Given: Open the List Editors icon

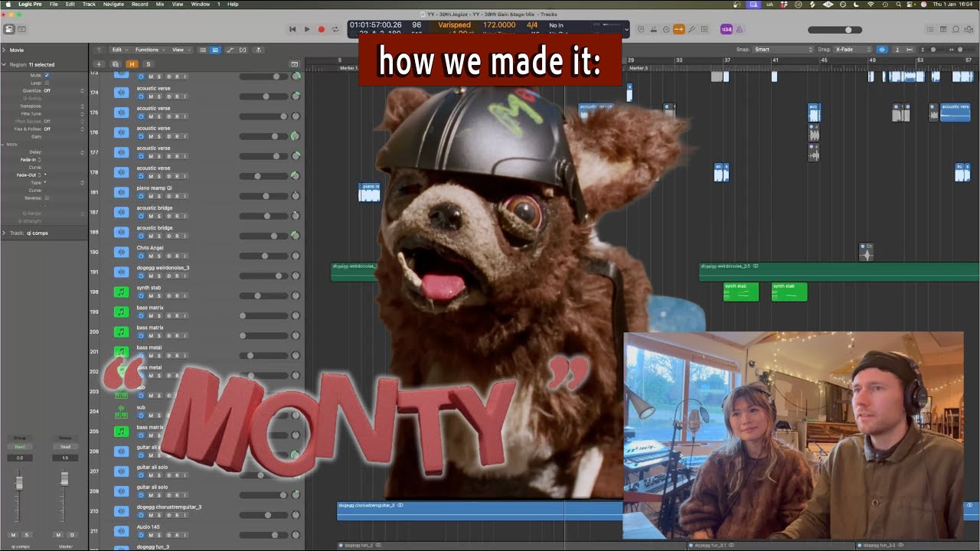Looking at the screenshot, I should [x=930, y=29].
